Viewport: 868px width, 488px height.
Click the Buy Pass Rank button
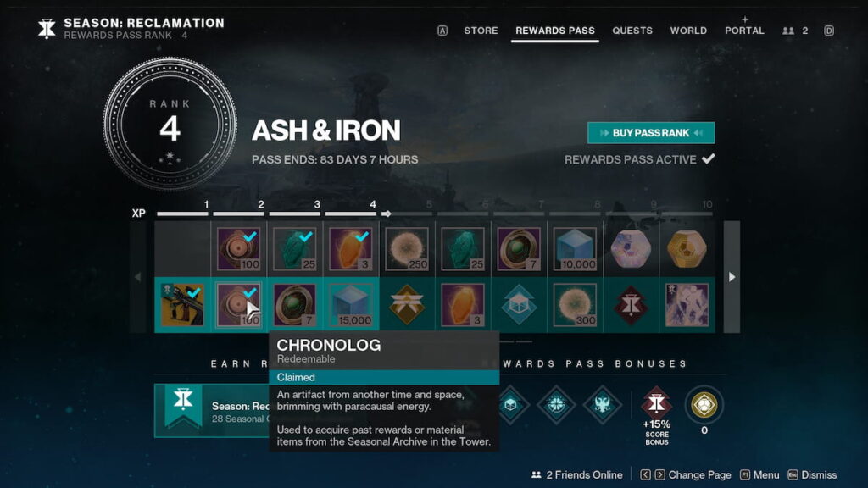651,133
